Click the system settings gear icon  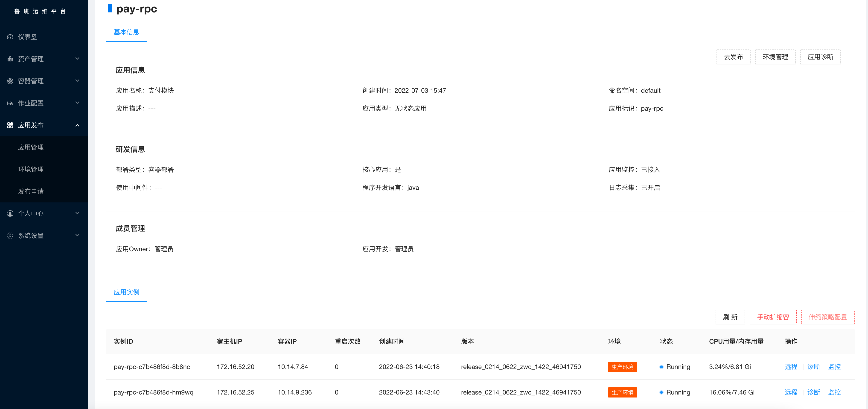coord(10,236)
